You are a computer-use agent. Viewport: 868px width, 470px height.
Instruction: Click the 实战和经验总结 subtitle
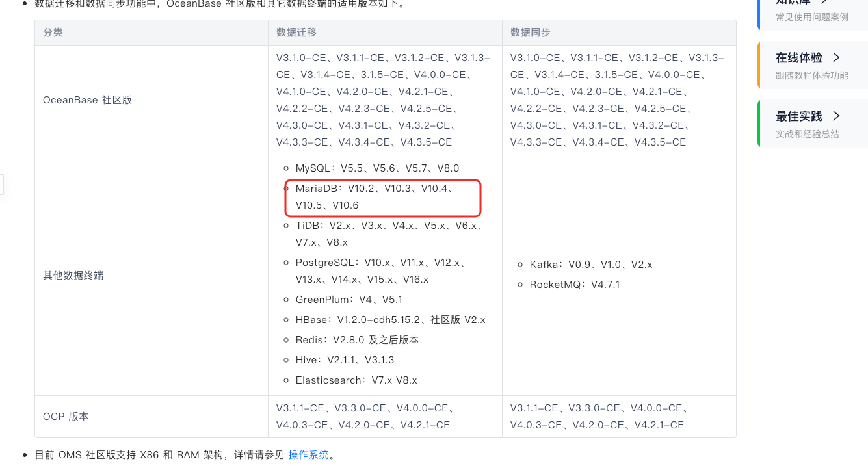(808, 134)
